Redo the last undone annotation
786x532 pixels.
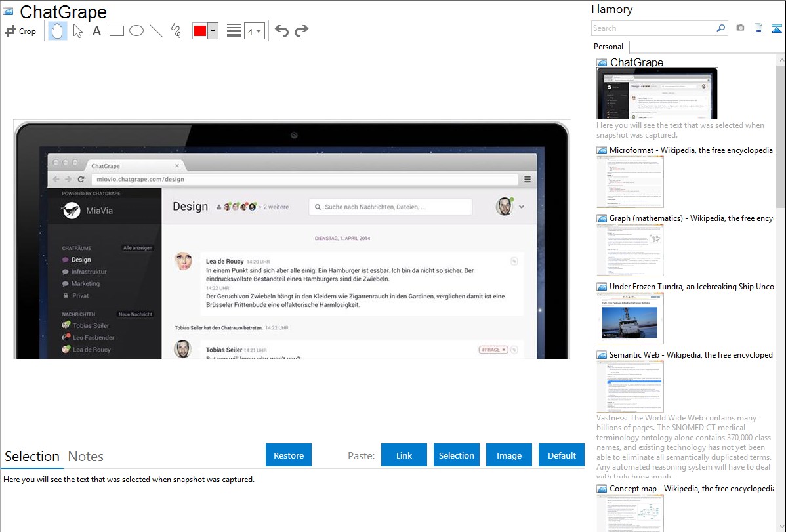[301, 31]
